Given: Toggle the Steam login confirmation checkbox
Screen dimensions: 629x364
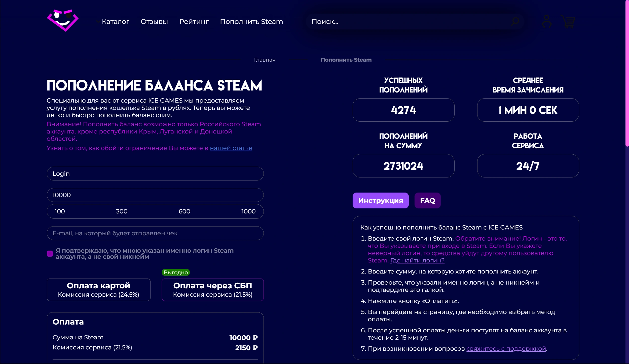Looking at the screenshot, I should coord(50,254).
